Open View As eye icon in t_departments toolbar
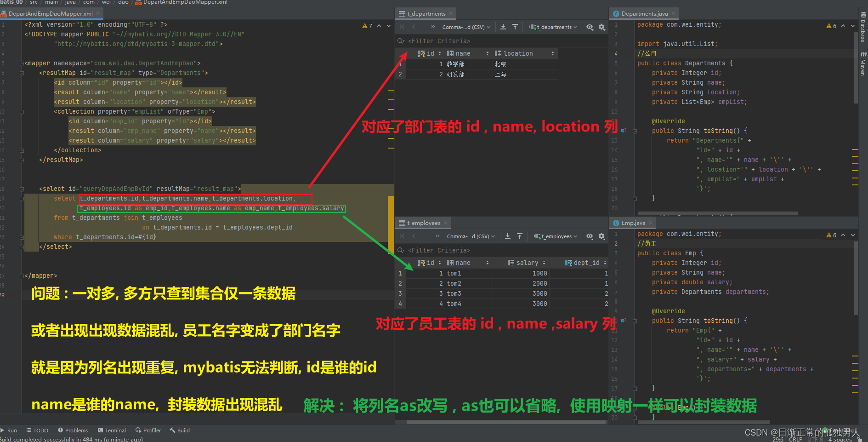 (x=590, y=27)
